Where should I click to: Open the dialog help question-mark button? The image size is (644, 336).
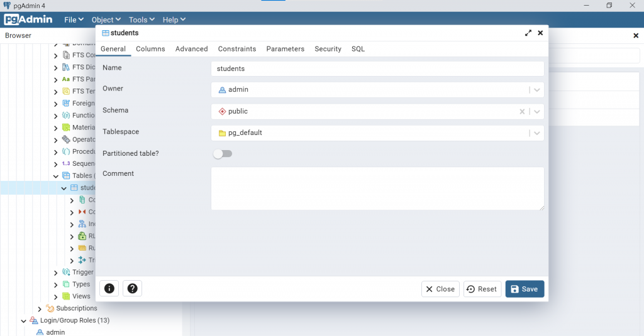click(x=132, y=288)
